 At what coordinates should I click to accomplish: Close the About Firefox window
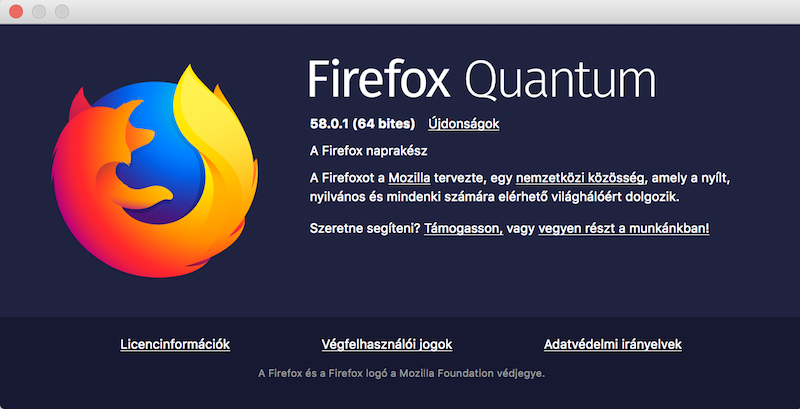18,12
